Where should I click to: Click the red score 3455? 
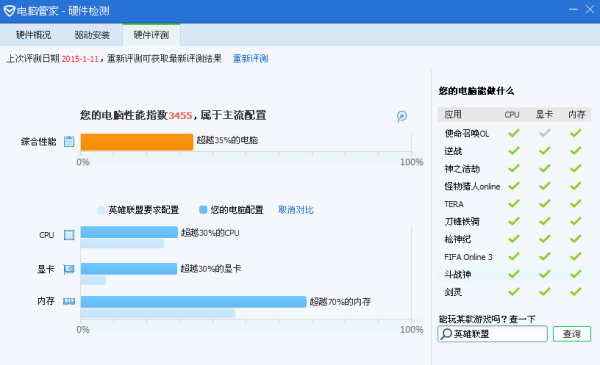[x=180, y=115]
